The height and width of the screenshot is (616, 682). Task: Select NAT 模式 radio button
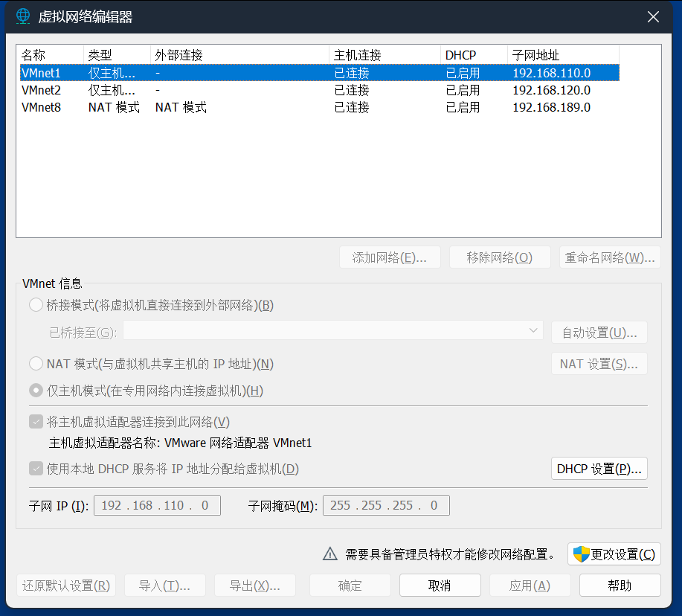coord(36,363)
